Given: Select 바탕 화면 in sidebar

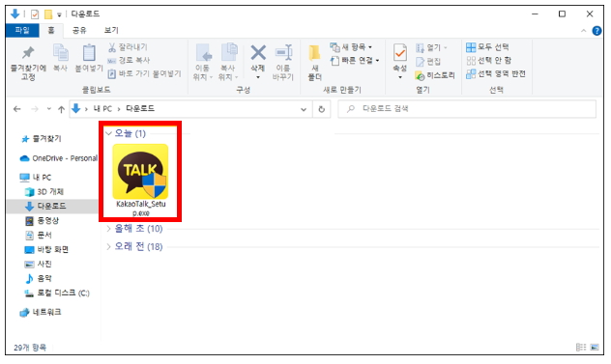Looking at the screenshot, I should (x=46, y=249).
